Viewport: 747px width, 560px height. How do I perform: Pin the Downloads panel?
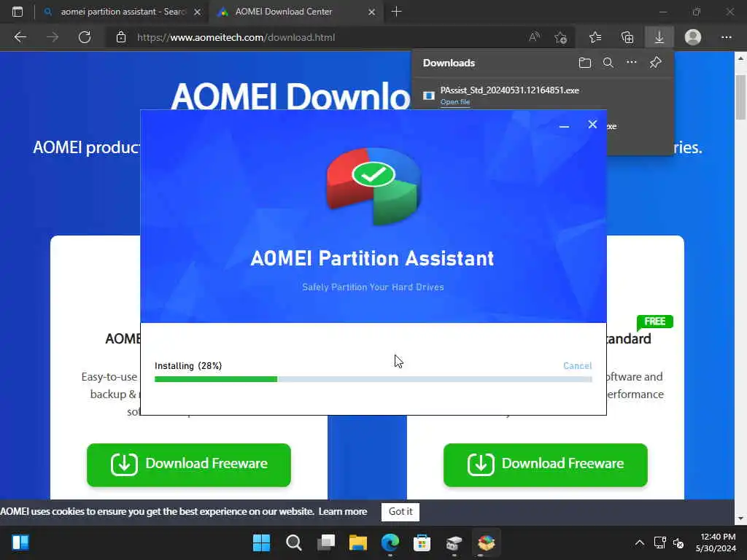click(656, 63)
